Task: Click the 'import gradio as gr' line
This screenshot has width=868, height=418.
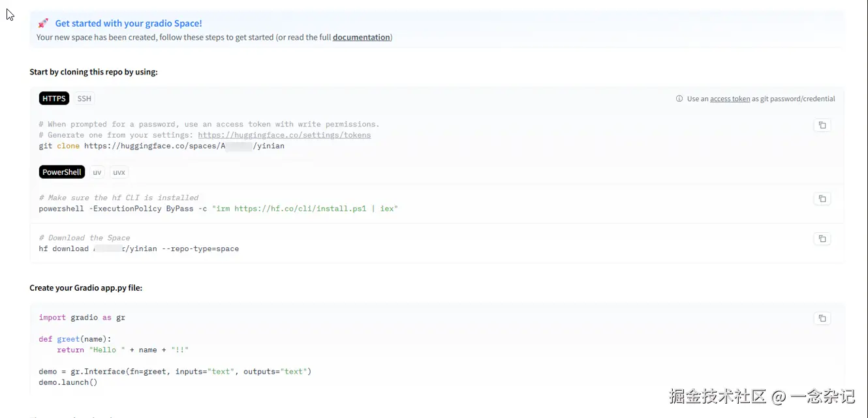Action: [82, 318]
